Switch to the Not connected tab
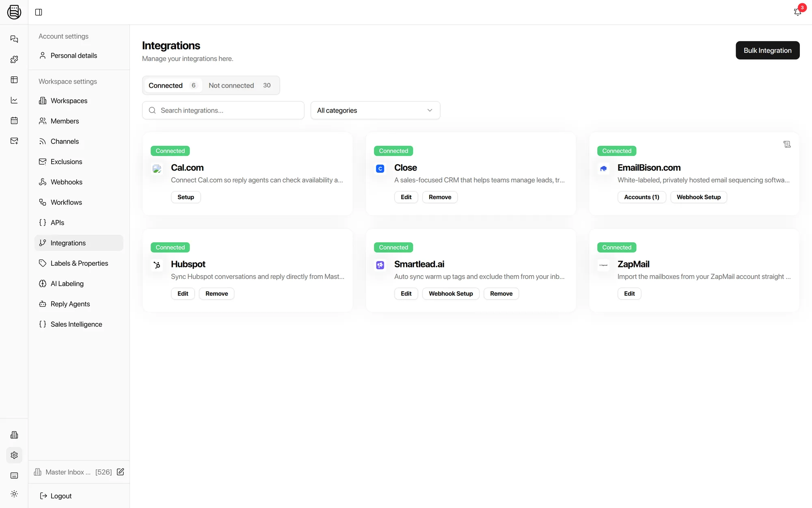The width and height of the screenshot is (812, 508). (x=240, y=85)
